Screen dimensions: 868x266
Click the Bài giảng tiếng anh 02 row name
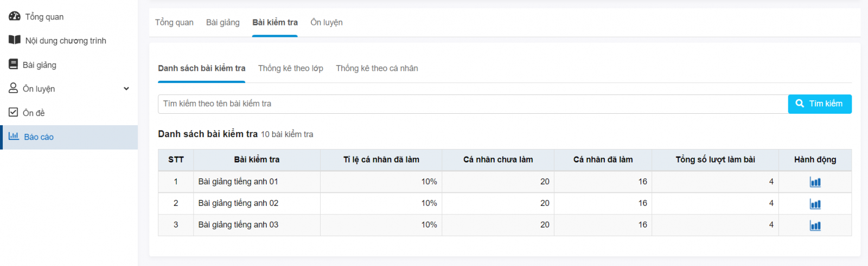tap(238, 203)
